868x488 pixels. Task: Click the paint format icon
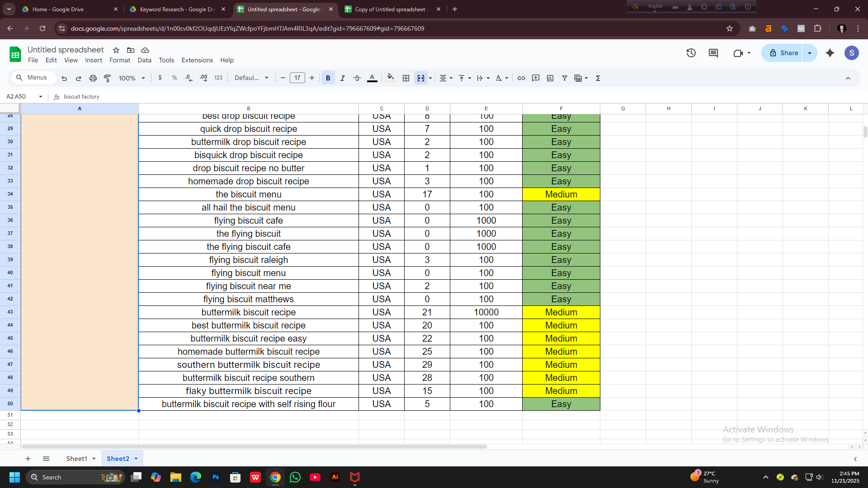point(107,78)
